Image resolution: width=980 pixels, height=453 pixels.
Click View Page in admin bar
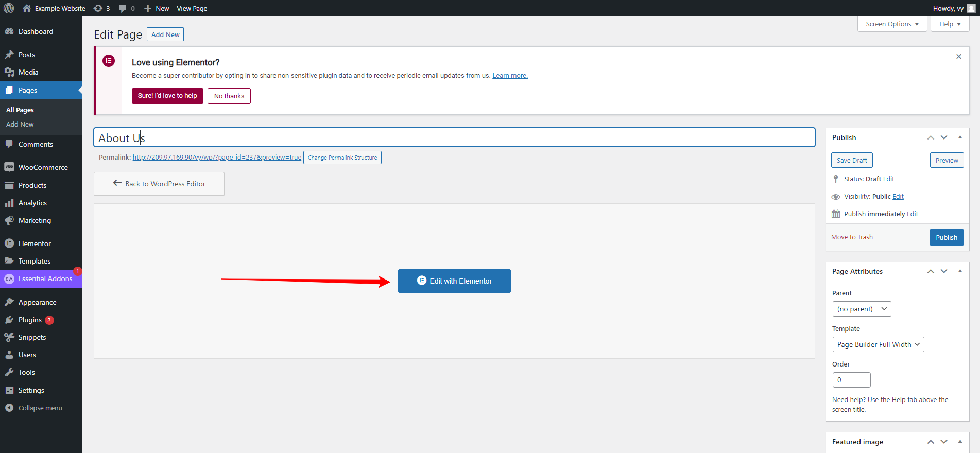click(x=192, y=8)
